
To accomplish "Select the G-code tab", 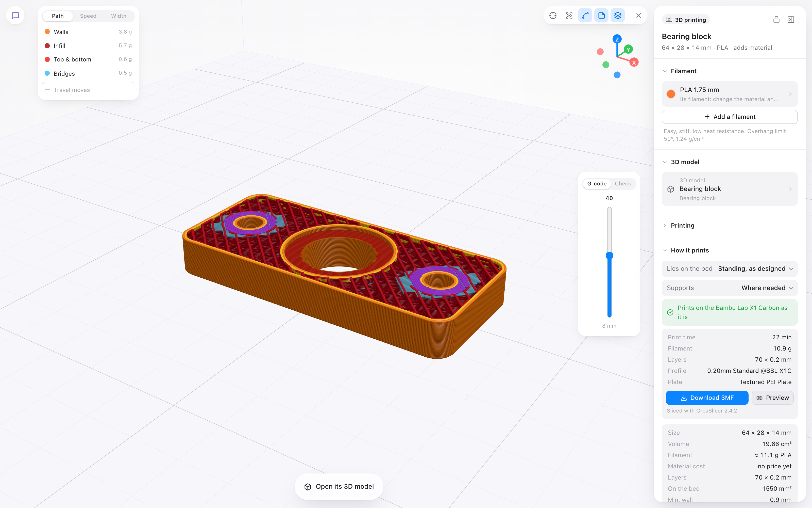I will (x=597, y=183).
